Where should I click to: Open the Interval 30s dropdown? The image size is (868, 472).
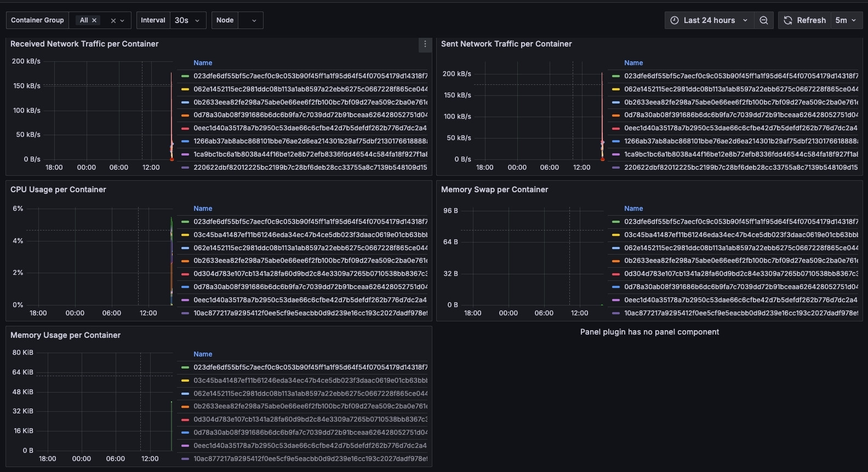pyautogui.click(x=188, y=20)
